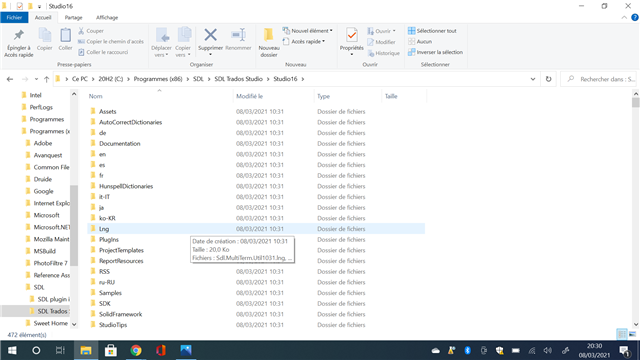Click Copier le chemin d'accès

click(111, 41)
